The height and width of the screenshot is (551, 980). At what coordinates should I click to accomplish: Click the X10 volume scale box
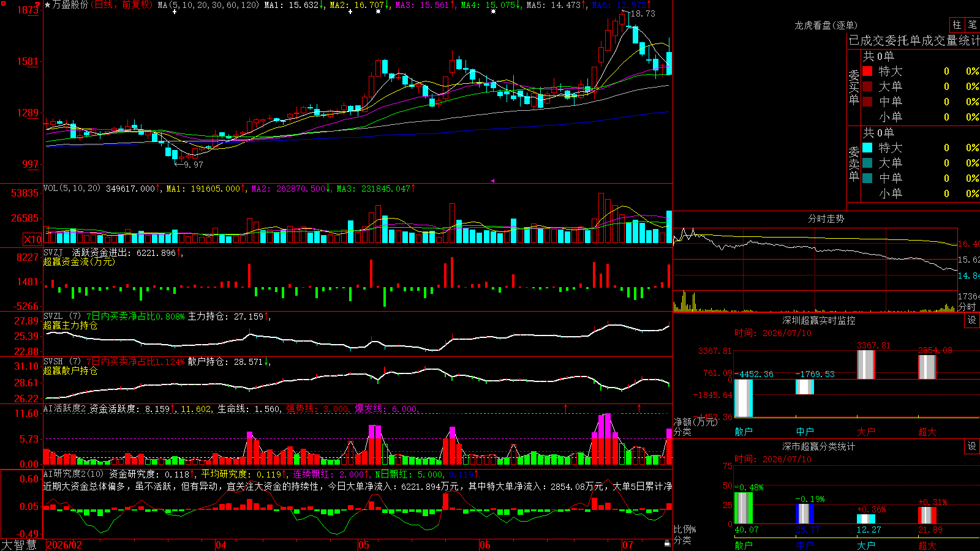[x=32, y=239]
